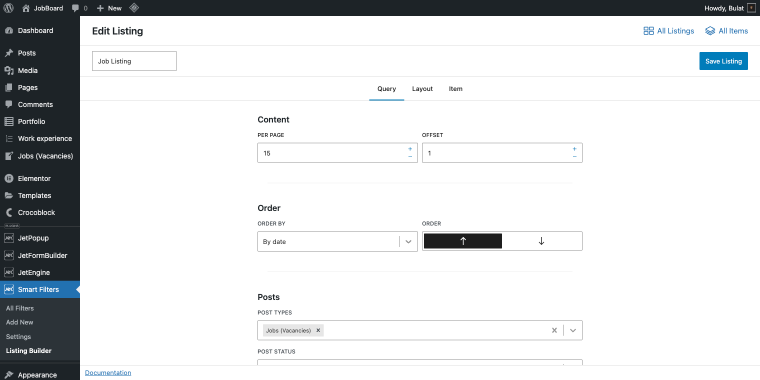
Task: Click the Work experience list icon
Action: click(x=9, y=139)
